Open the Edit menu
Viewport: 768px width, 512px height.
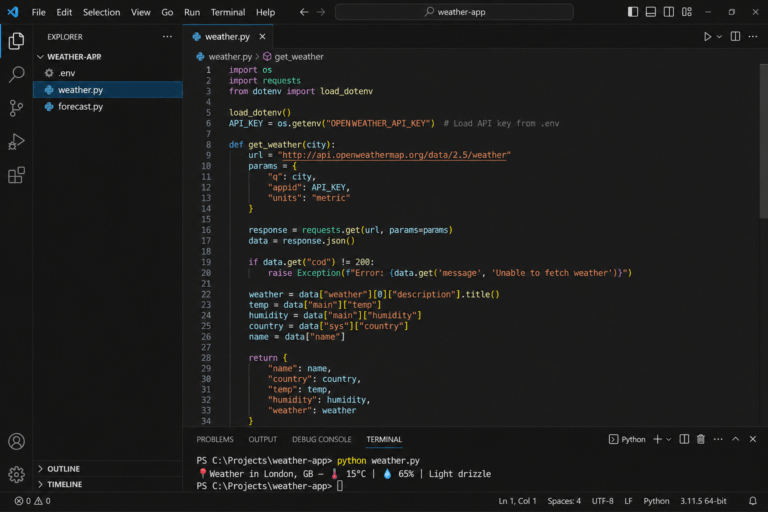64,12
